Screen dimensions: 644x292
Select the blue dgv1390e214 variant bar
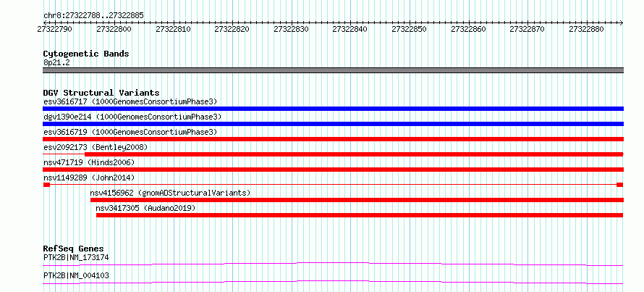[x=333, y=124]
